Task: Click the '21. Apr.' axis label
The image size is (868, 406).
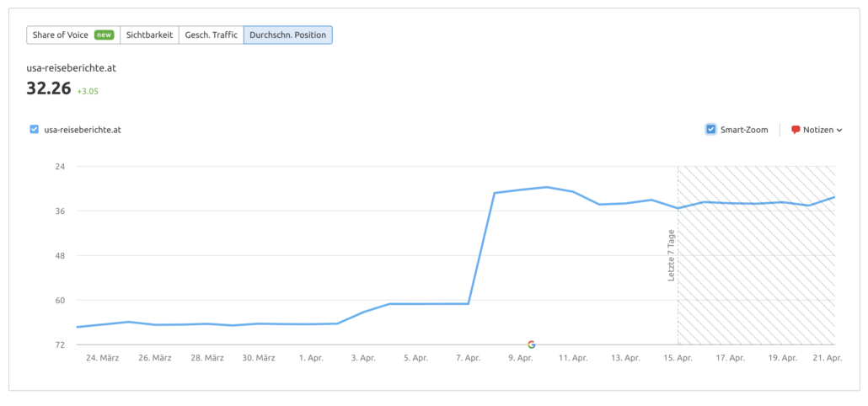Action: click(x=827, y=358)
